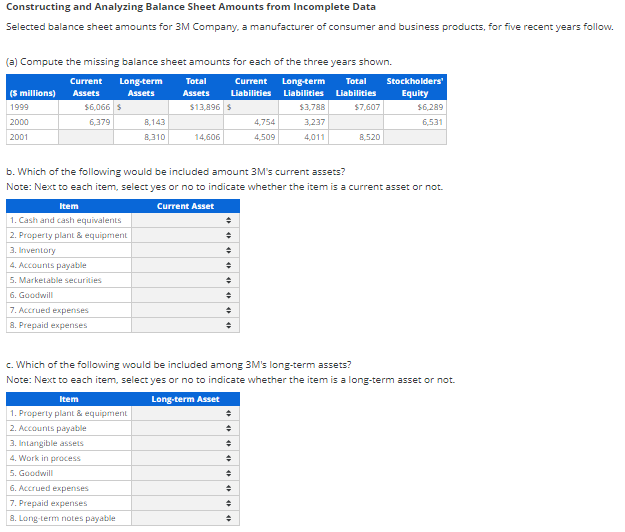Open the Work in process dropdown
The width and height of the screenshot is (625, 532).
[x=185, y=458]
